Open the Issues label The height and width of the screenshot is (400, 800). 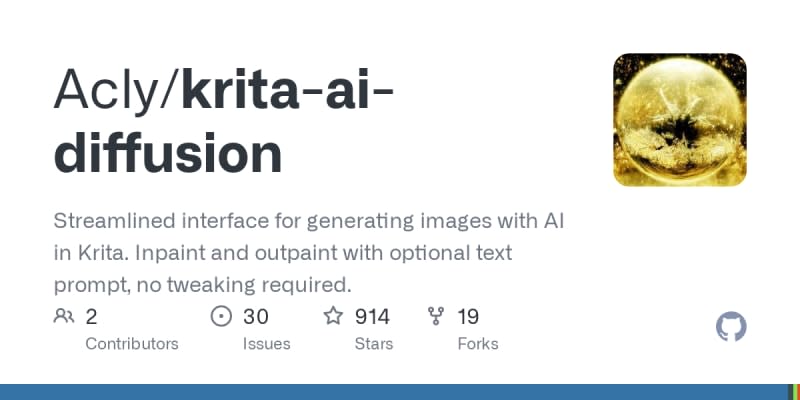[x=266, y=343]
